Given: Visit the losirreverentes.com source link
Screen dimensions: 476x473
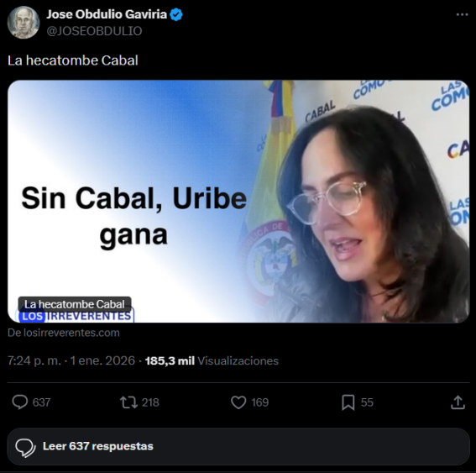Looking at the screenshot, I should pyautogui.click(x=64, y=333).
